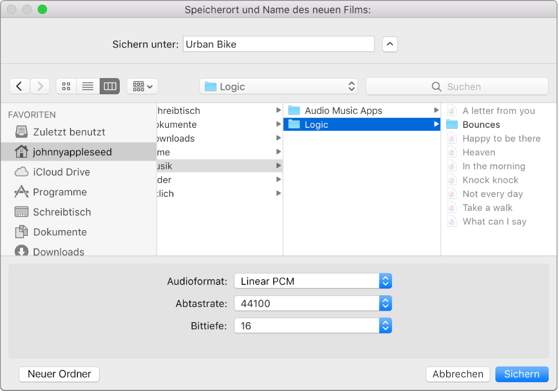Click the Sichern button
Screen dimensions: 559x392
[521, 374]
